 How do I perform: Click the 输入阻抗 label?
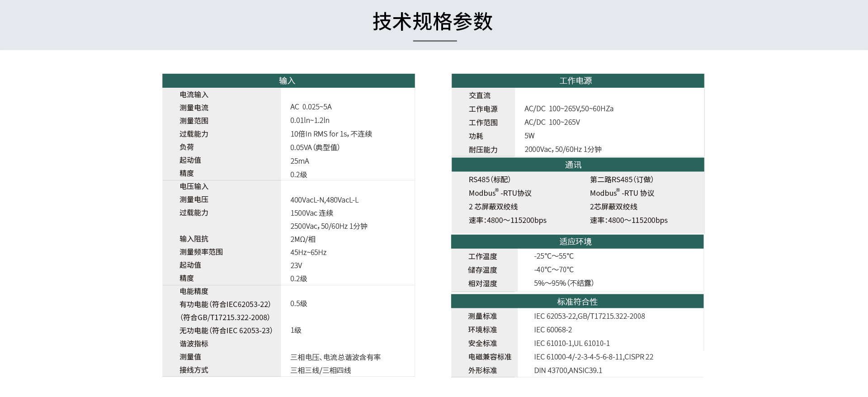tap(194, 239)
